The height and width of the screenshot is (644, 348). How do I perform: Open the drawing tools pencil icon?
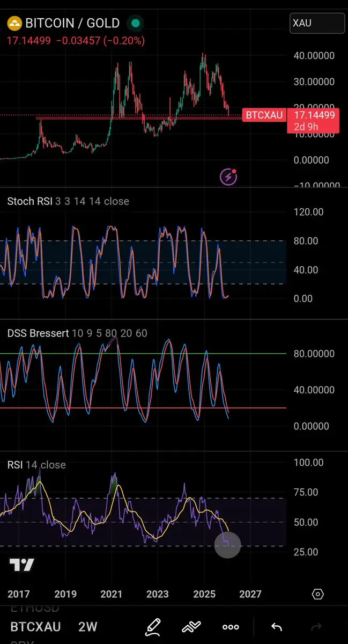[x=153, y=626]
